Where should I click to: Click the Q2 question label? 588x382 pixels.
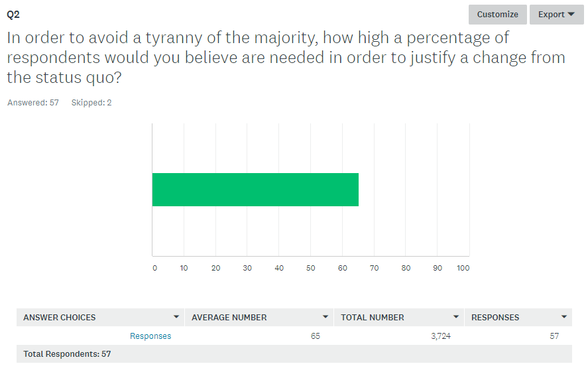pos(13,15)
